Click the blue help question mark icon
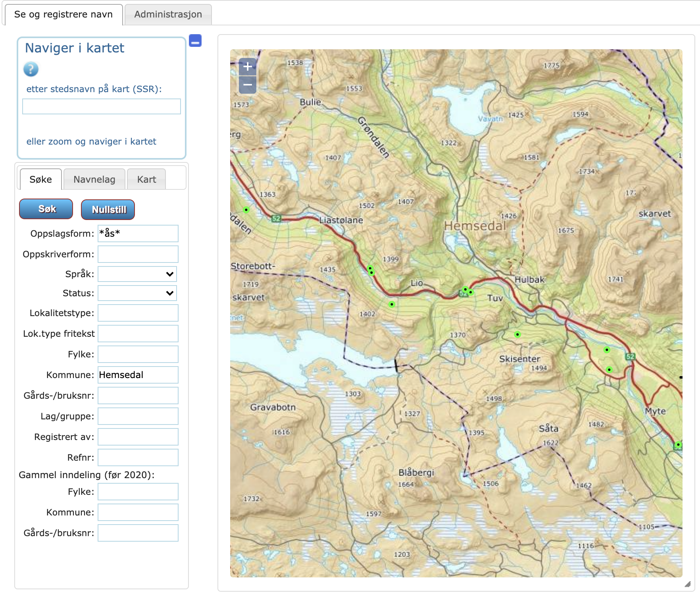This screenshot has height=604, width=700. pos(31,69)
